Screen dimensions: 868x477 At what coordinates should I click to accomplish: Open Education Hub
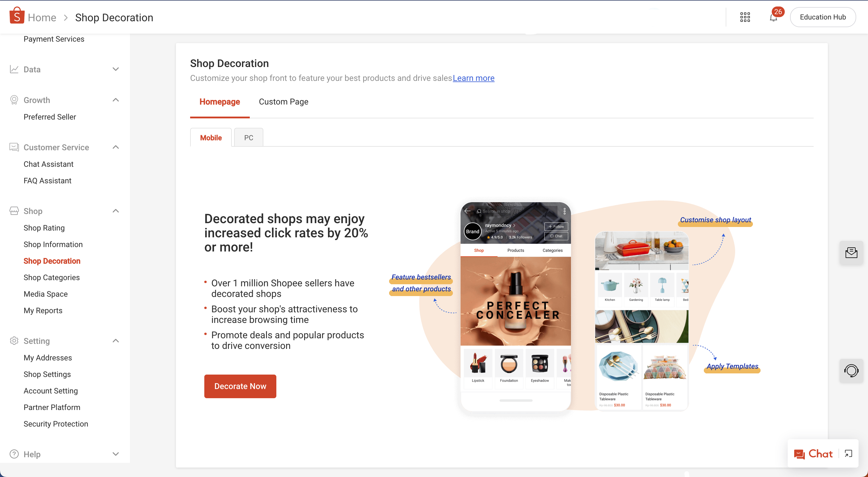tap(823, 17)
